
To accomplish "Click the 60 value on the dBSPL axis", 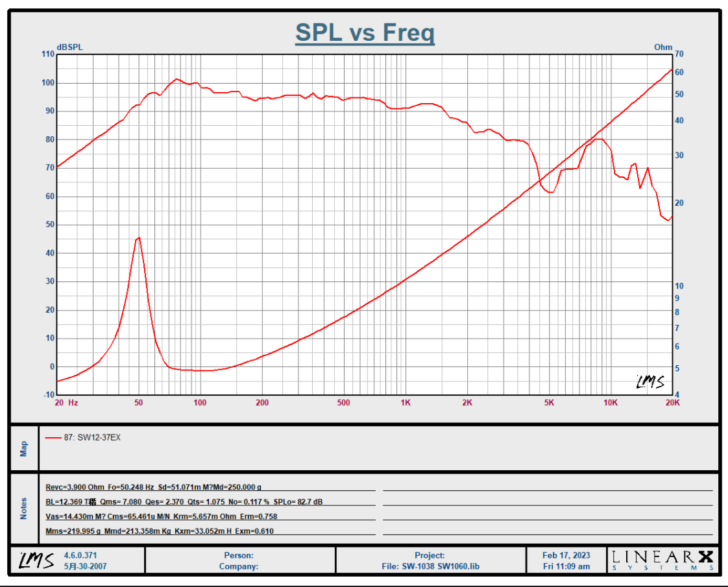I will (50, 197).
